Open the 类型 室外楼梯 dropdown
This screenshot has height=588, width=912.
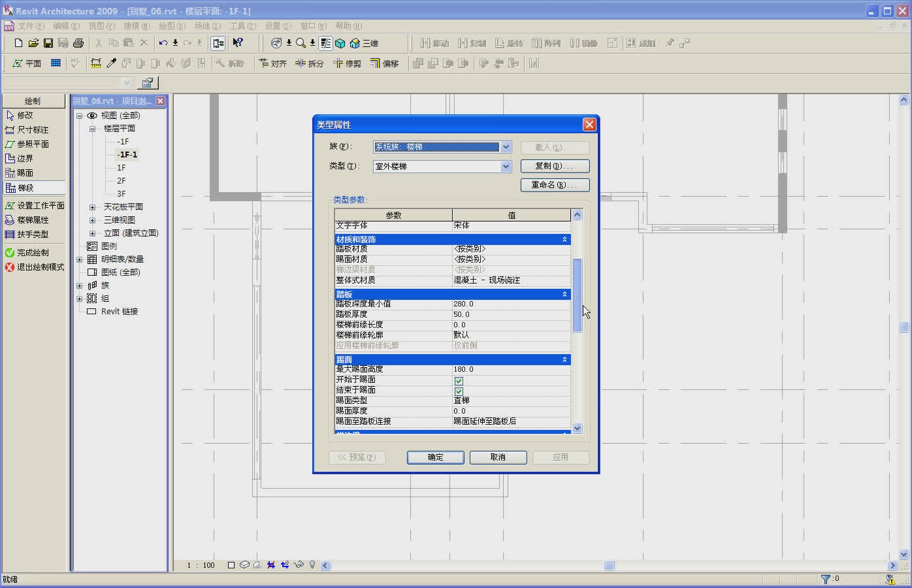click(506, 167)
